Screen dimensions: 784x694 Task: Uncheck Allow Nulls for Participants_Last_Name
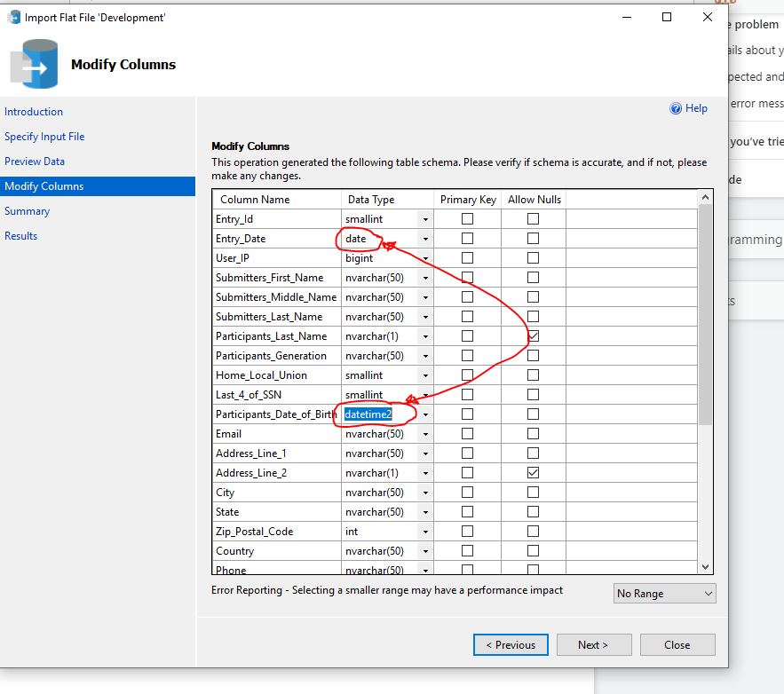tap(533, 335)
